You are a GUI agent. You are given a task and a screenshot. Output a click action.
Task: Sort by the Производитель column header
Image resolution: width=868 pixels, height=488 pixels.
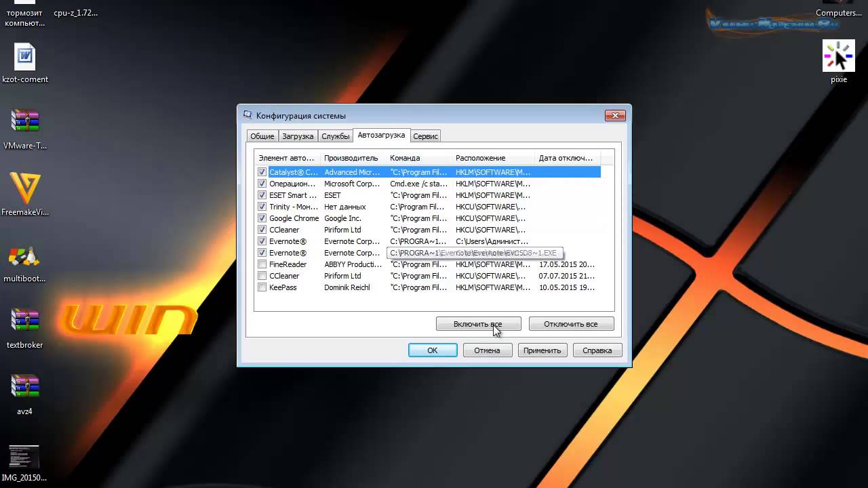point(353,158)
